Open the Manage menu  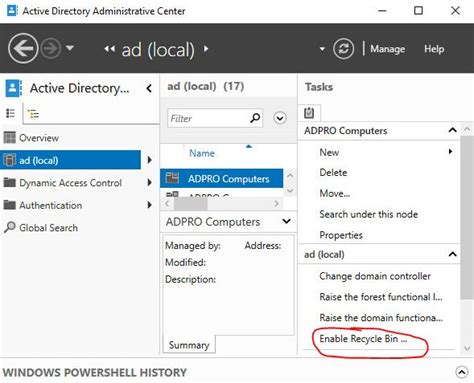(388, 49)
